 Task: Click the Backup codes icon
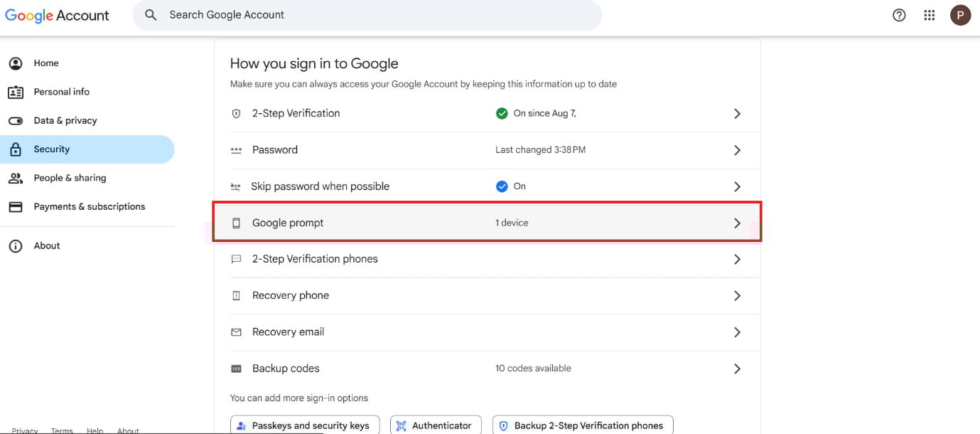pos(237,369)
